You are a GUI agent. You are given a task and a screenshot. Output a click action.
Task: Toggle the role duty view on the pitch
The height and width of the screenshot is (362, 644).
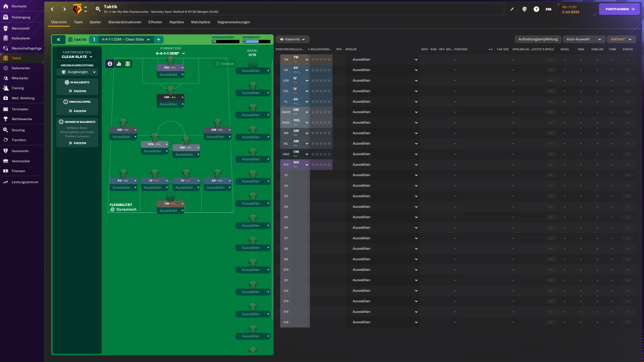(x=128, y=64)
